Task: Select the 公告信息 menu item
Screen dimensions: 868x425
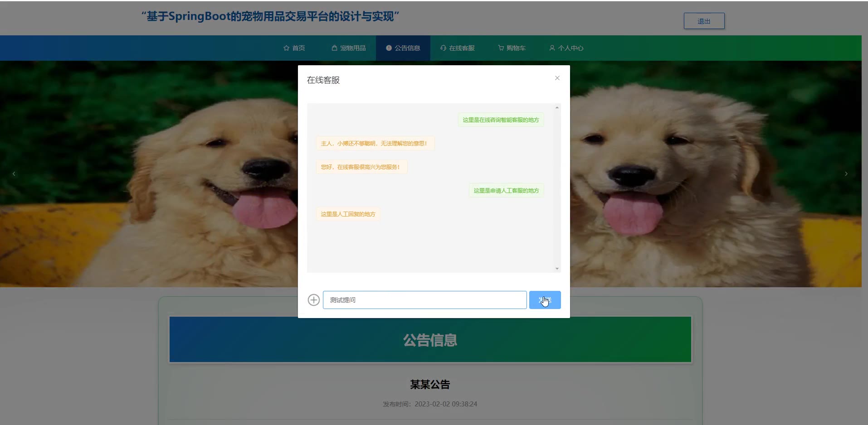Action: click(403, 48)
